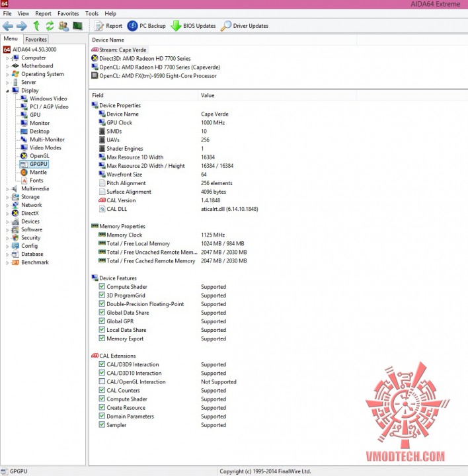Toggle the 3D ProgramGrid checkbox

click(102, 295)
